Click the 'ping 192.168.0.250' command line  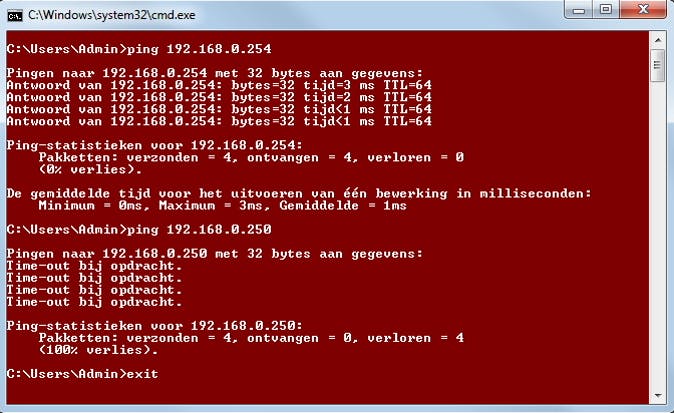[x=139, y=229]
